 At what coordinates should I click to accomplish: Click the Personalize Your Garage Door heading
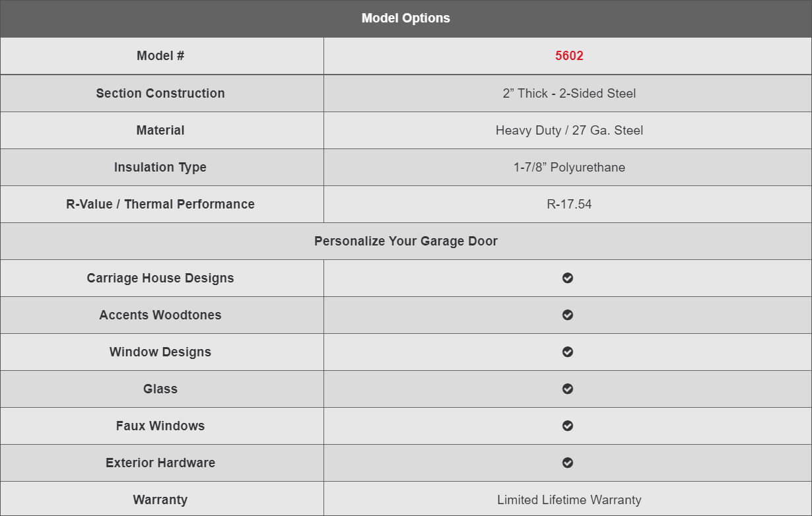[x=406, y=241]
